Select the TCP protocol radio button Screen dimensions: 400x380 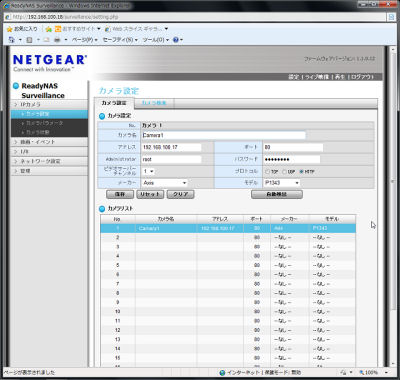coord(267,172)
